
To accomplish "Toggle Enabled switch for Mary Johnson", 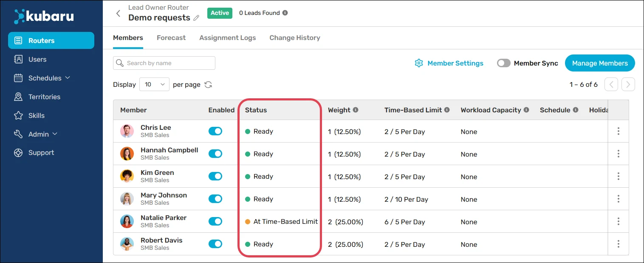I will click(215, 199).
